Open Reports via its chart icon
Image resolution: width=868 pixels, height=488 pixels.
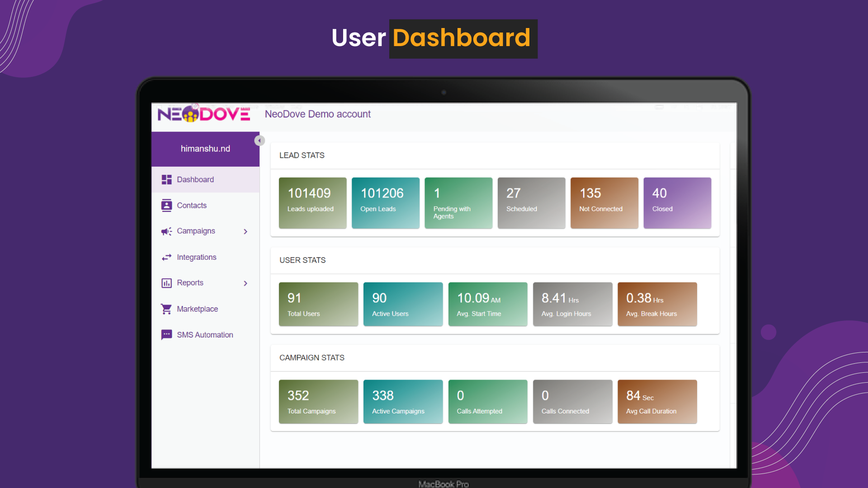point(166,282)
